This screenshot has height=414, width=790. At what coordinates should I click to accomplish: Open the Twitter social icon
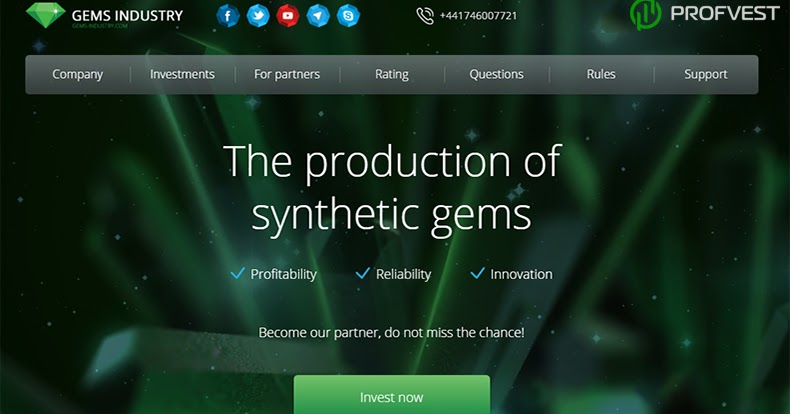[x=258, y=16]
